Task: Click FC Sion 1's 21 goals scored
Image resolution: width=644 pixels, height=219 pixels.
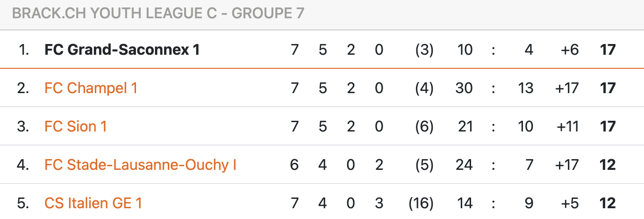Action: point(465,126)
